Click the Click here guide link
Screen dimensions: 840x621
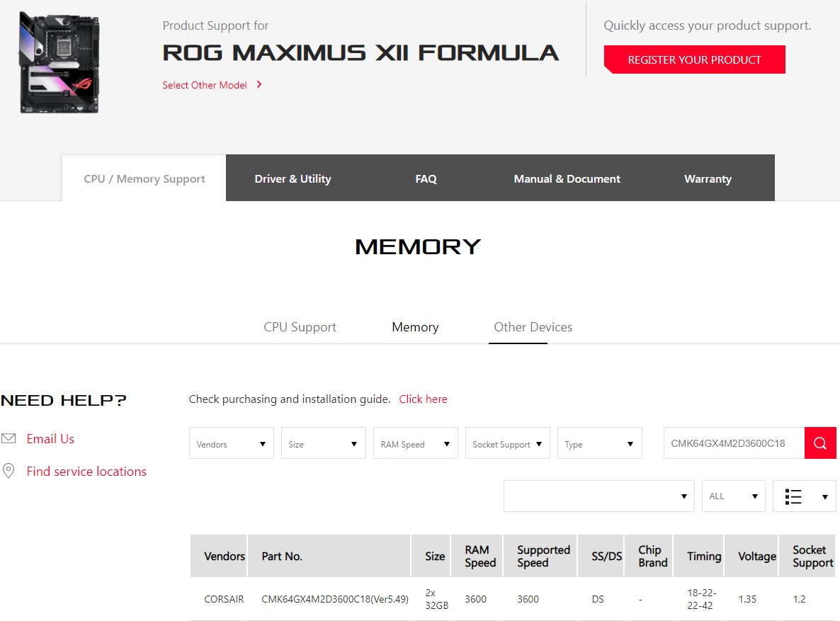(424, 399)
